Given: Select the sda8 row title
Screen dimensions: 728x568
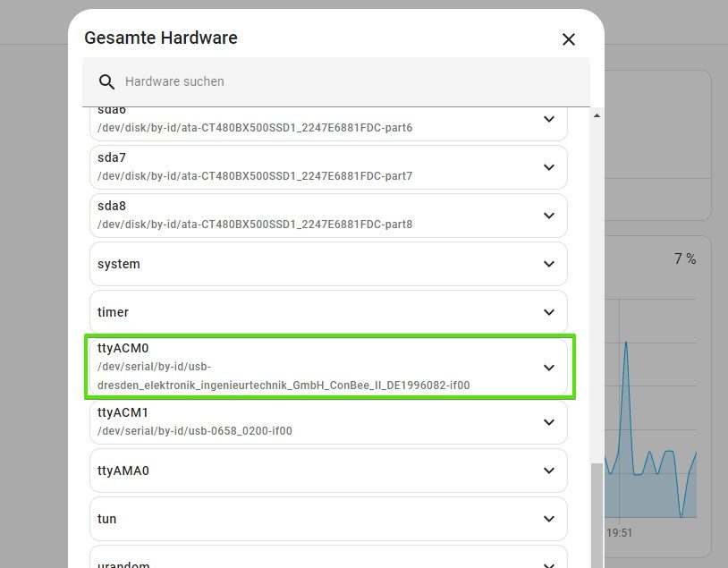Looking at the screenshot, I should pos(112,207).
